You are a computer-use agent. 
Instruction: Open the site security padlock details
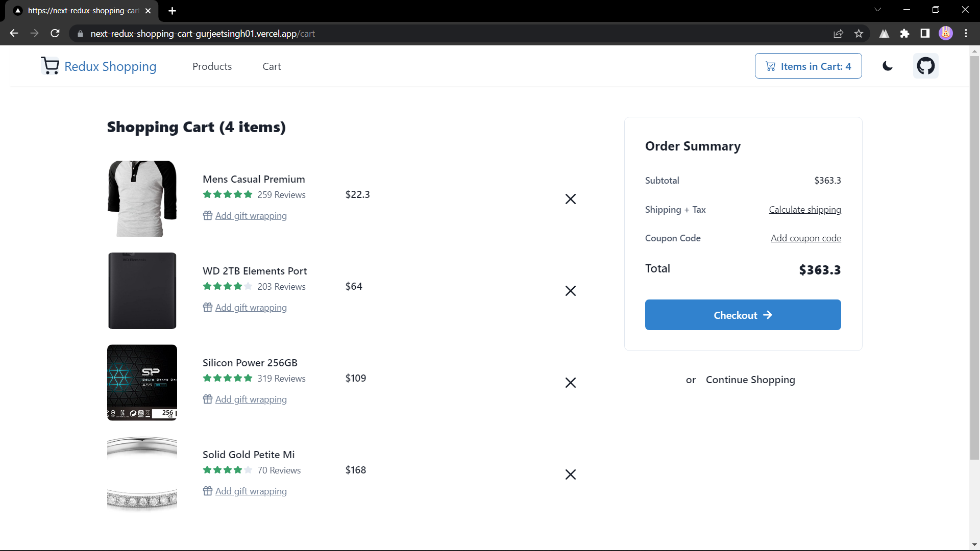80,34
